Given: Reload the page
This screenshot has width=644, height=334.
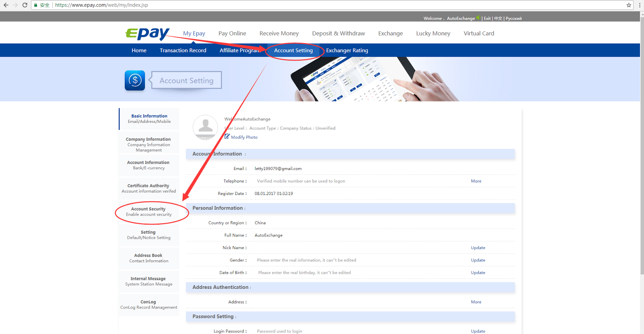Looking at the screenshot, I should (25, 5).
